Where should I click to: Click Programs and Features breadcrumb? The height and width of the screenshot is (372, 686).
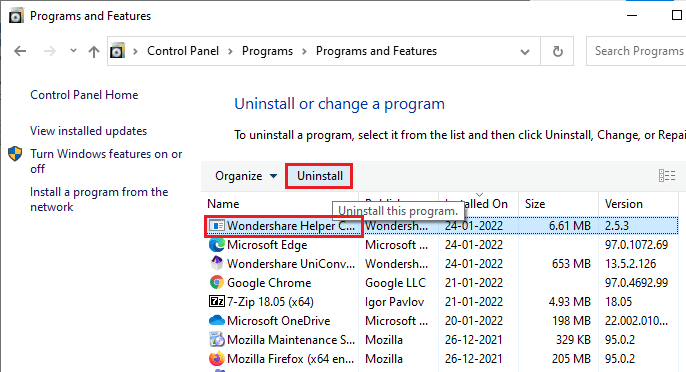(x=376, y=51)
